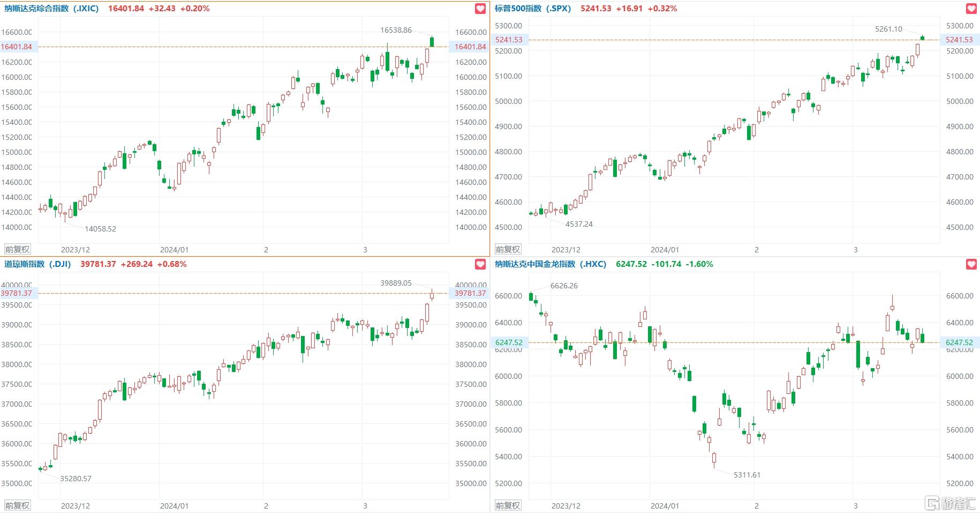Open the 道琼斯指数 (.DJI) title

pyautogui.click(x=37, y=264)
